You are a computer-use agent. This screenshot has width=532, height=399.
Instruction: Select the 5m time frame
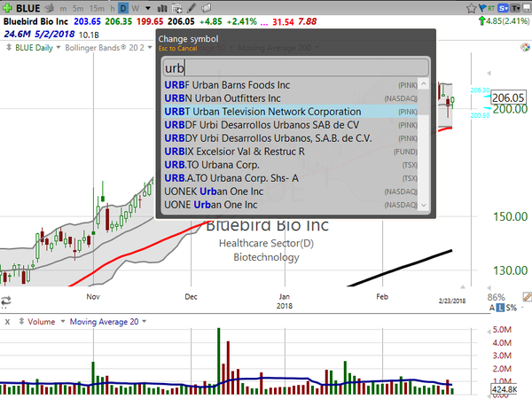pos(78,8)
